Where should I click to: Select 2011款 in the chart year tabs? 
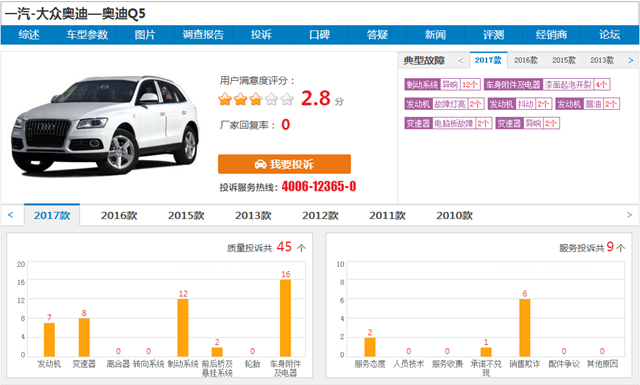tap(387, 216)
